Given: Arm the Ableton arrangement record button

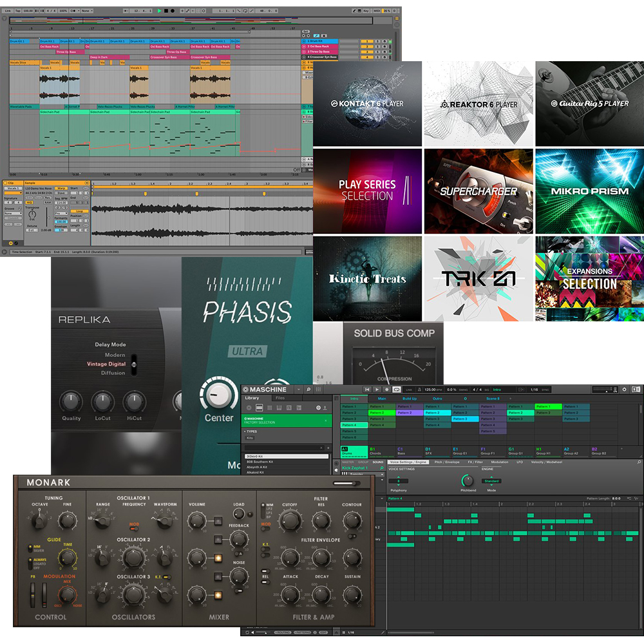Looking at the screenshot, I should 173,11.
